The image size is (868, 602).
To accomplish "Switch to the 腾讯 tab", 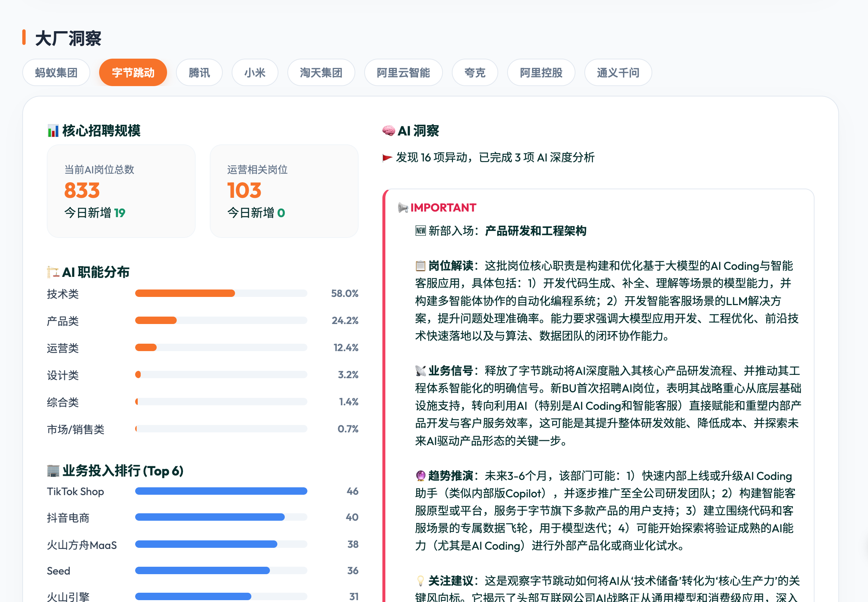I will tap(199, 72).
